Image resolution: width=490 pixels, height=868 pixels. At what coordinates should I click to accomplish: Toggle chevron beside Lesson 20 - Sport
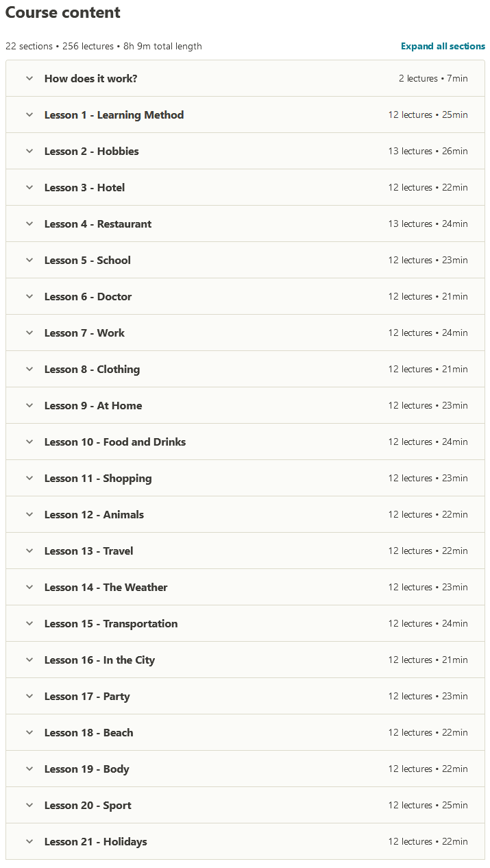[x=29, y=805]
